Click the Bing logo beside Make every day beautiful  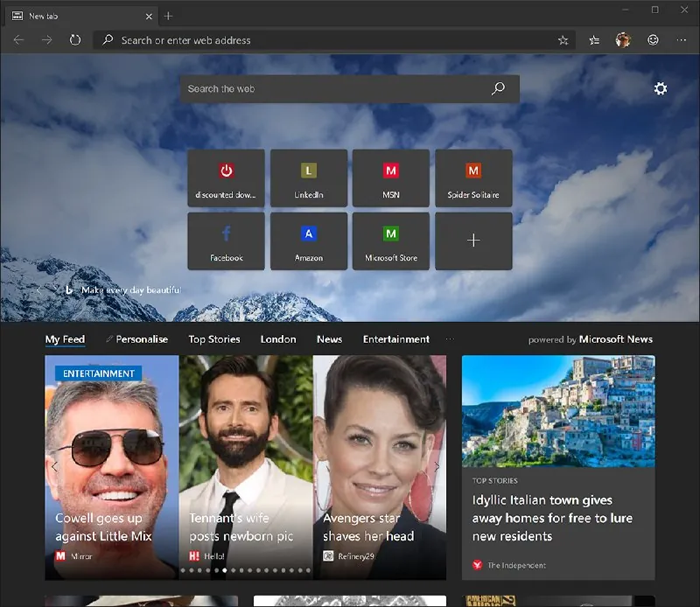click(x=69, y=290)
